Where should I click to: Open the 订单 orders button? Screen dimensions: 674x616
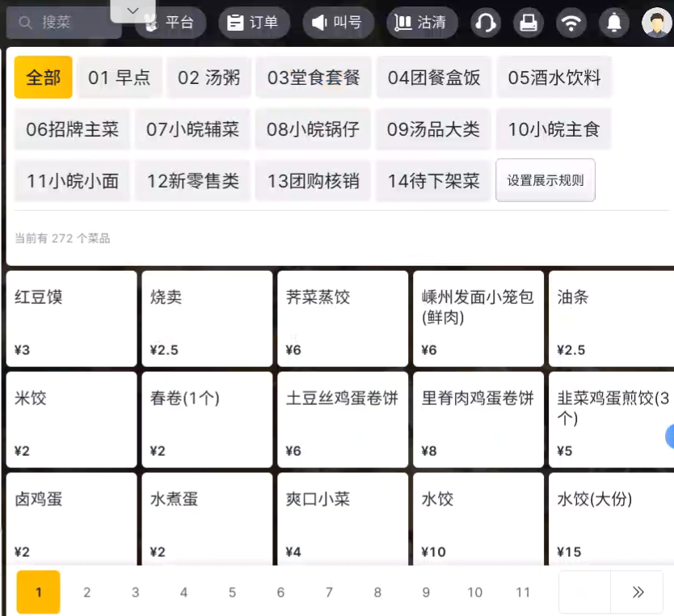coord(252,23)
